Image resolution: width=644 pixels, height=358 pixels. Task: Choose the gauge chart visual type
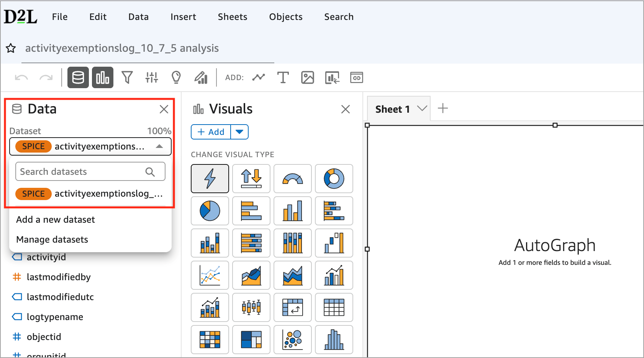click(x=293, y=179)
